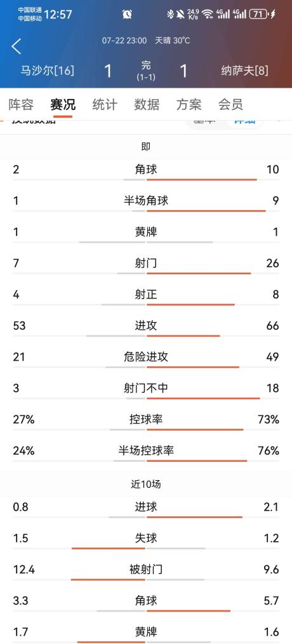
Task: Tap the alarm clock status icon
Action: [x=128, y=14]
